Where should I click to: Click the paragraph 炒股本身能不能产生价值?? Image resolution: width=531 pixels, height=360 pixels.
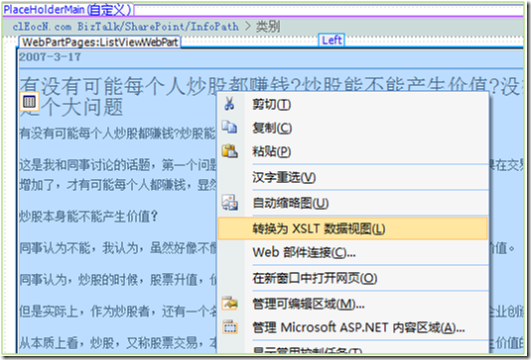point(89,216)
